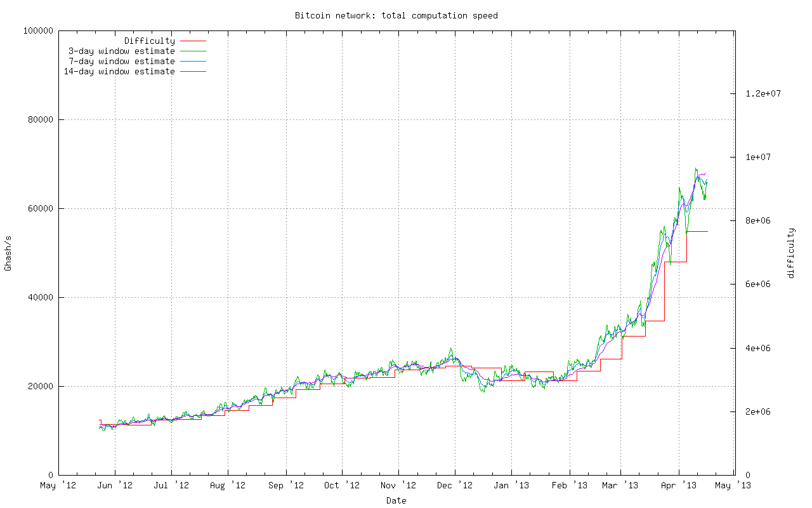
Task: Click the purple 14-day window legend line
Action: (x=193, y=72)
